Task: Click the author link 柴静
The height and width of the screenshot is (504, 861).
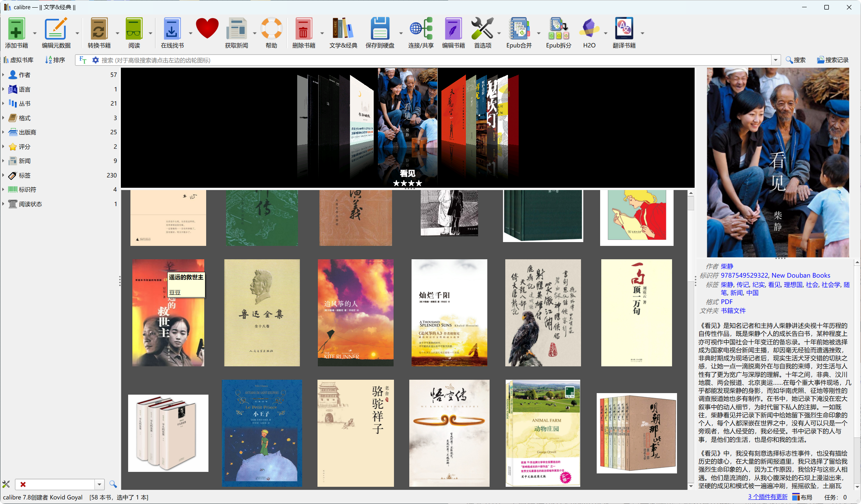Action: click(x=727, y=266)
